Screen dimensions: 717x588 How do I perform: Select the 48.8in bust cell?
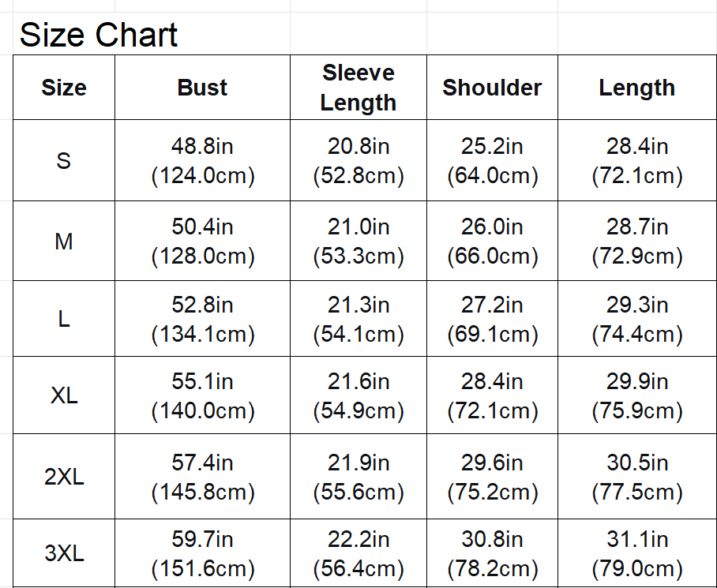[x=202, y=161]
